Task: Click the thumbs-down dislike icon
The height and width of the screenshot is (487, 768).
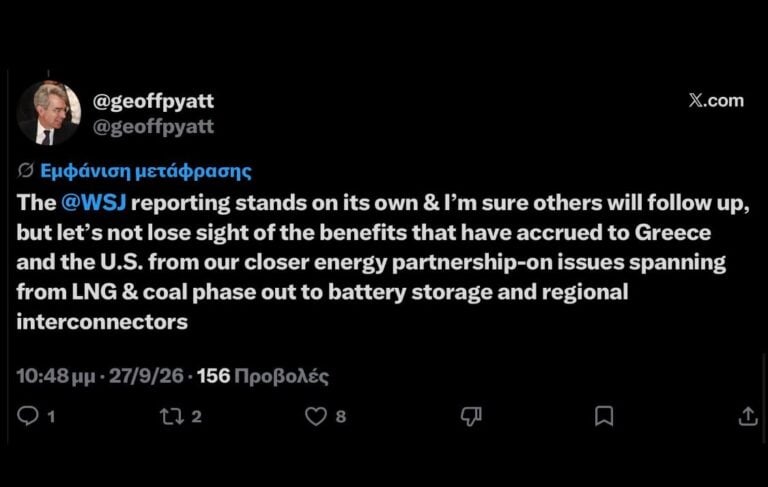Action: [471, 416]
